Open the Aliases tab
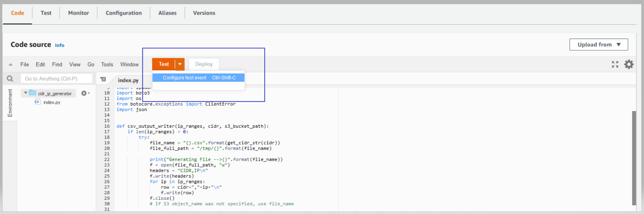 pos(167,13)
